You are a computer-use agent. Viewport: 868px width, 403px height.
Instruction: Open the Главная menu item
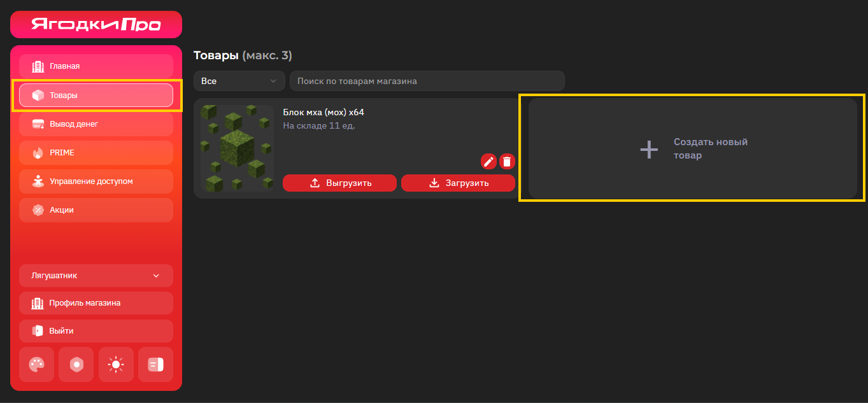96,66
